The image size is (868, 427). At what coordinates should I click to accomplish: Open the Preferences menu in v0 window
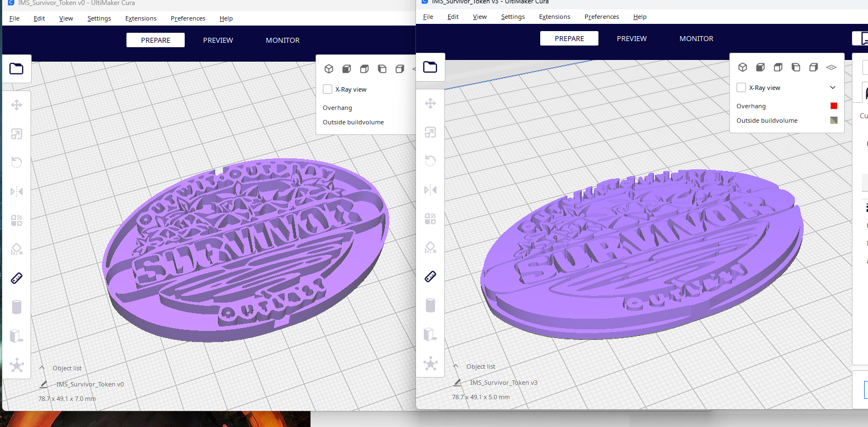pyautogui.click(x=188, y=18)
